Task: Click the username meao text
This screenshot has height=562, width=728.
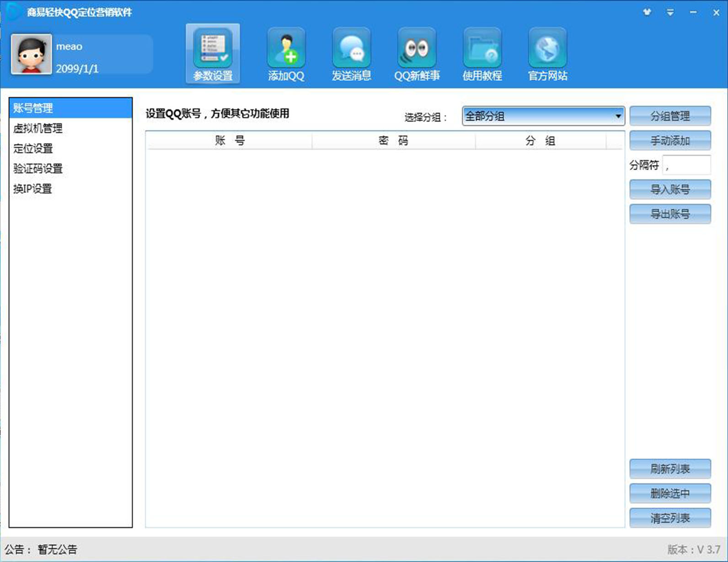Action: [69, 47]
